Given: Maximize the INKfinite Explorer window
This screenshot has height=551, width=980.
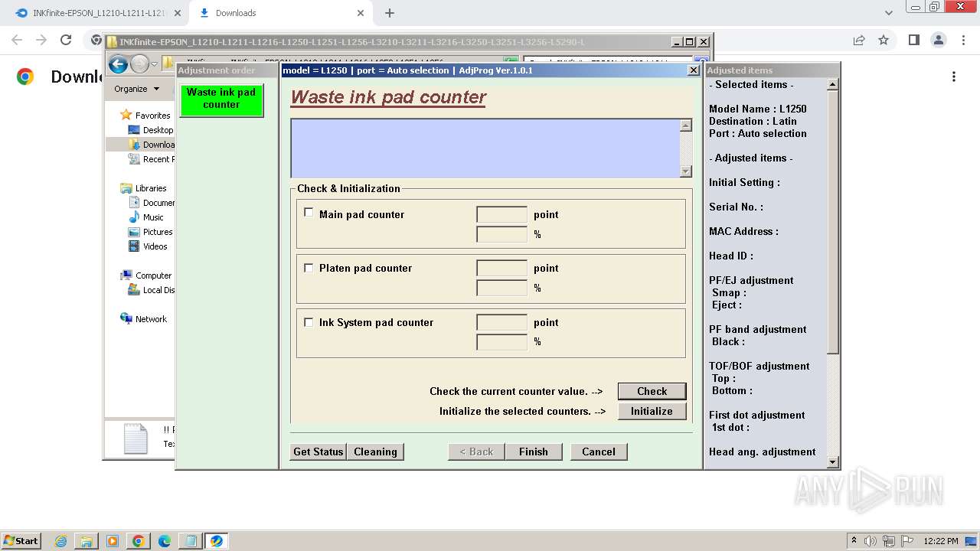Looking at the screenshot, I should tap(689, 42).
